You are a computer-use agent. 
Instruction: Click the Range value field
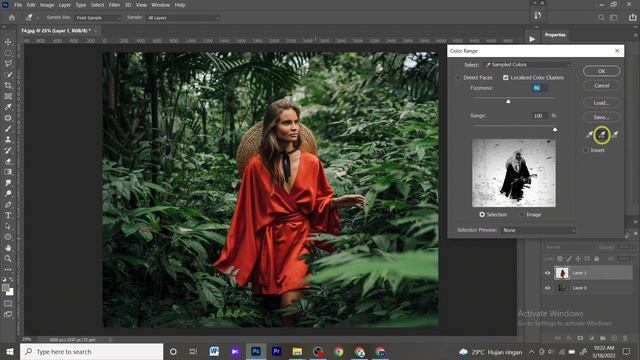point(540,116)
